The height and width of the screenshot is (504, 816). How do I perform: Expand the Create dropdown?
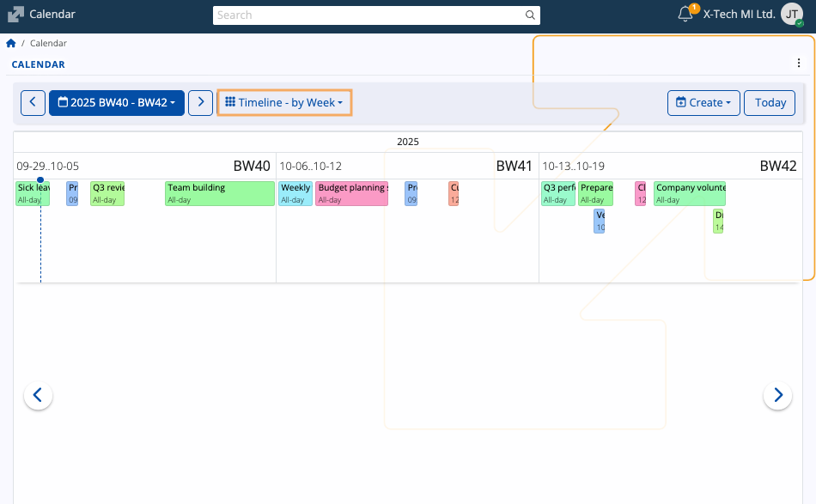pyautogui.click(x=703, y=102)
